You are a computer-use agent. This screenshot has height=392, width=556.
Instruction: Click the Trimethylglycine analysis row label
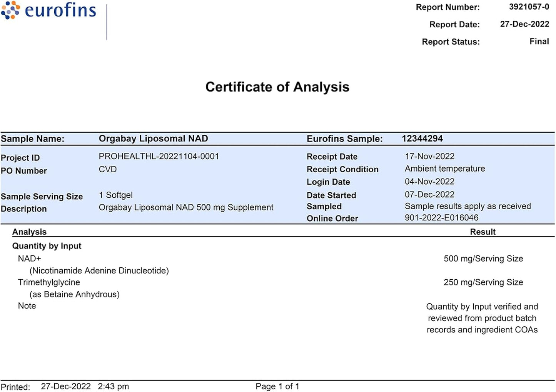click(x=49, y=282)
